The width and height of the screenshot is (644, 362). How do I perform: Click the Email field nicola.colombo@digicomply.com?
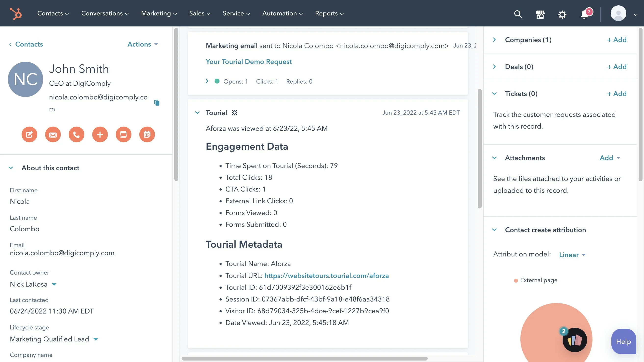(x=62, y=253)
